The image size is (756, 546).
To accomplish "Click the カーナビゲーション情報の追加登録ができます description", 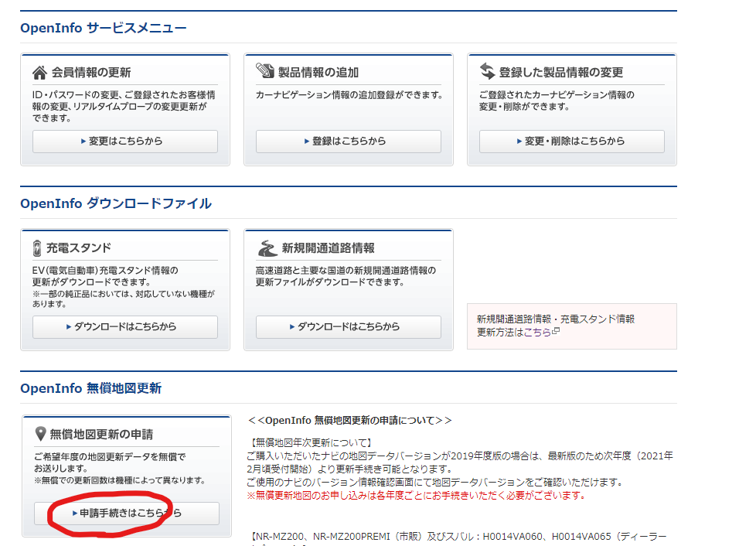I will [x=349, y=95].
